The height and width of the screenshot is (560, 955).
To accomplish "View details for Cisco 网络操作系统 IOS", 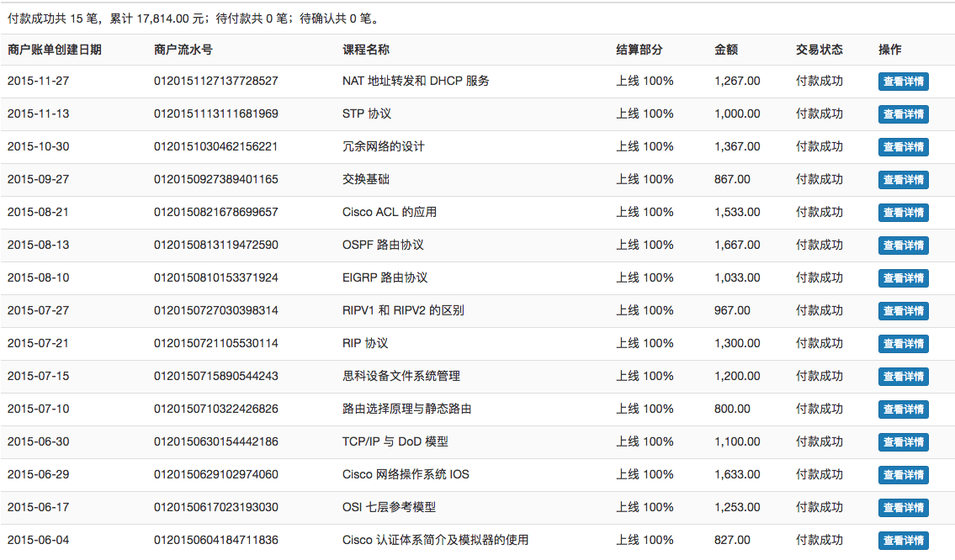I will [903, 476].
